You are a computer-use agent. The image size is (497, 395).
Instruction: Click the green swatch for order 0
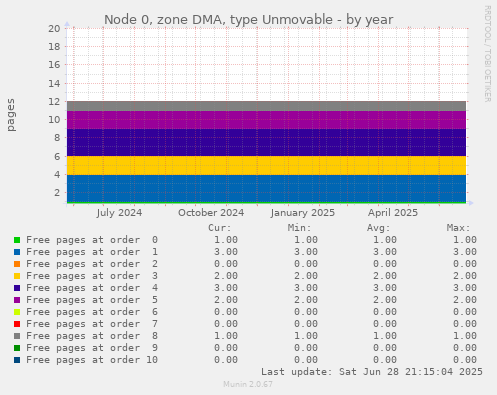tap(17, 240)
